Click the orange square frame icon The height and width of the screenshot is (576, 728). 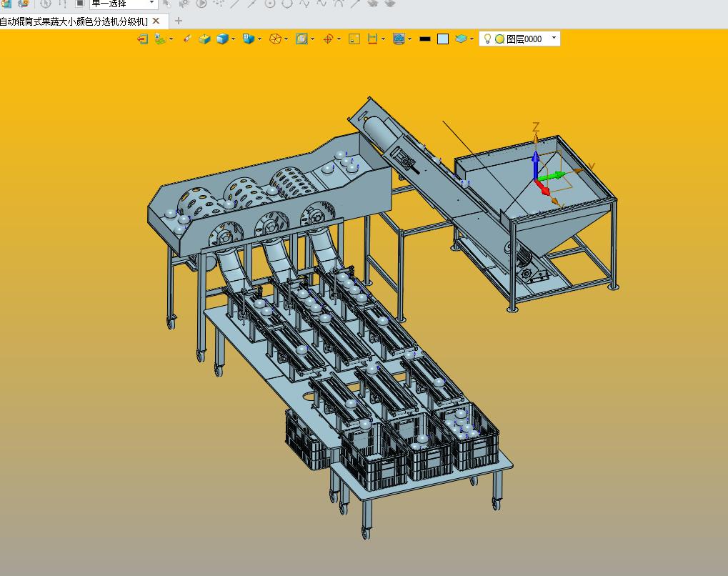354,39
